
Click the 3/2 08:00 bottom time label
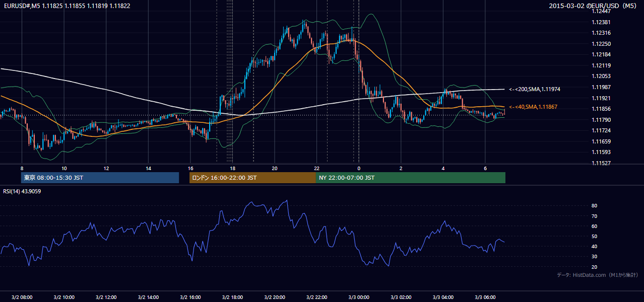pyautogui.click(x=22, y=297)
